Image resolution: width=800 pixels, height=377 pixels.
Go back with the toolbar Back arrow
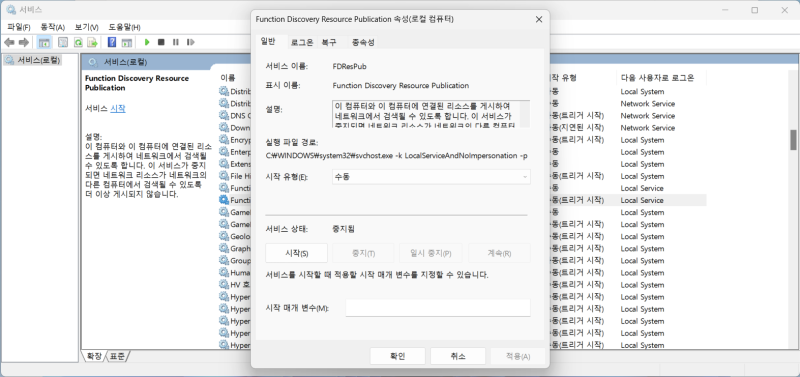pos(9,42)
